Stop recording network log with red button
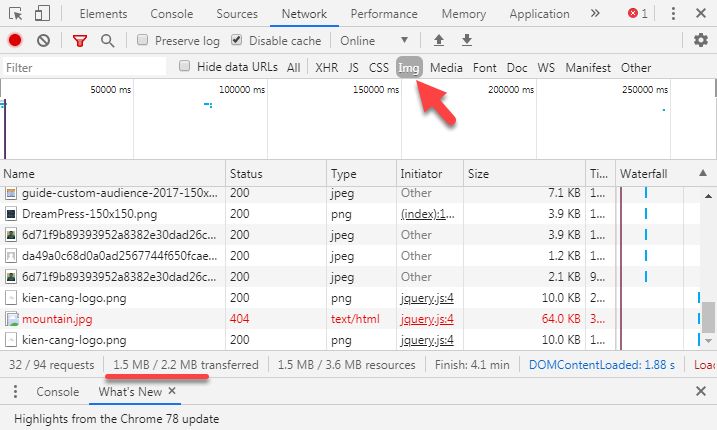The width and height of the screenshot is (717, 430). [15, 40]
